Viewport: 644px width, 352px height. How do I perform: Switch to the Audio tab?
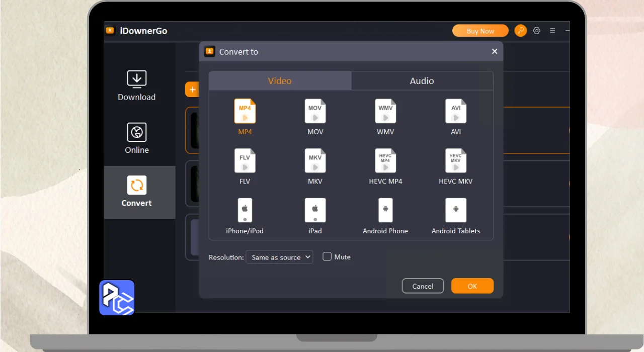tap(422, 81)
